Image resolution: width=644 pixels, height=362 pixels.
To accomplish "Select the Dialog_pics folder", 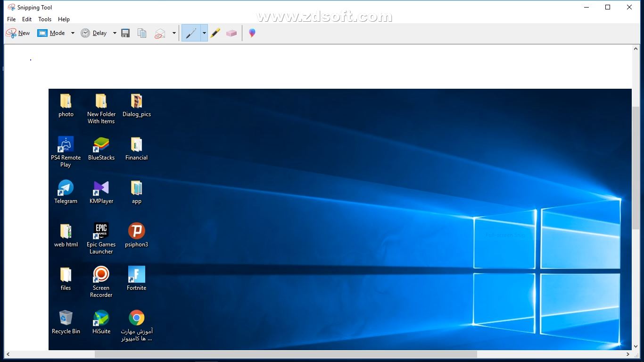I will click(x=137, y=106).
